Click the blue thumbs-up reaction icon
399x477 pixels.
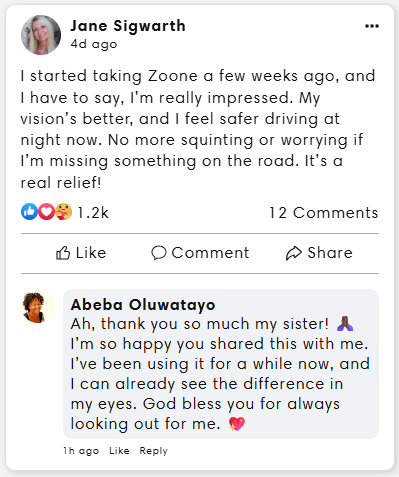click(x=29, y=211)
